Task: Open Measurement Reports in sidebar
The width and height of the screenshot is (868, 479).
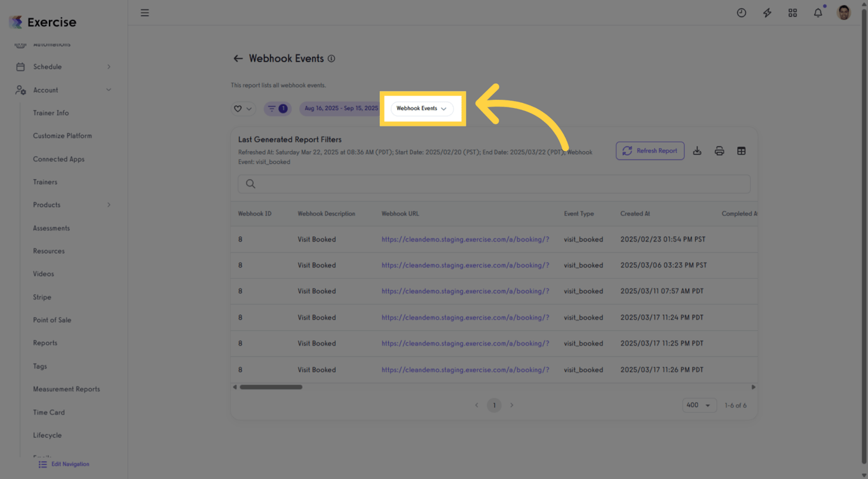Action: [x=67, y=389]
